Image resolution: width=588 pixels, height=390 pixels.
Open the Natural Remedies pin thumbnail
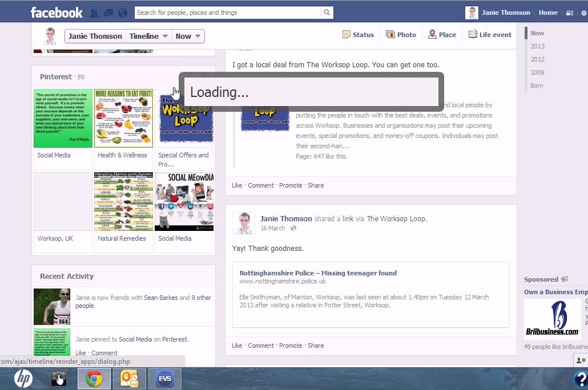click(x=123, y=201)
